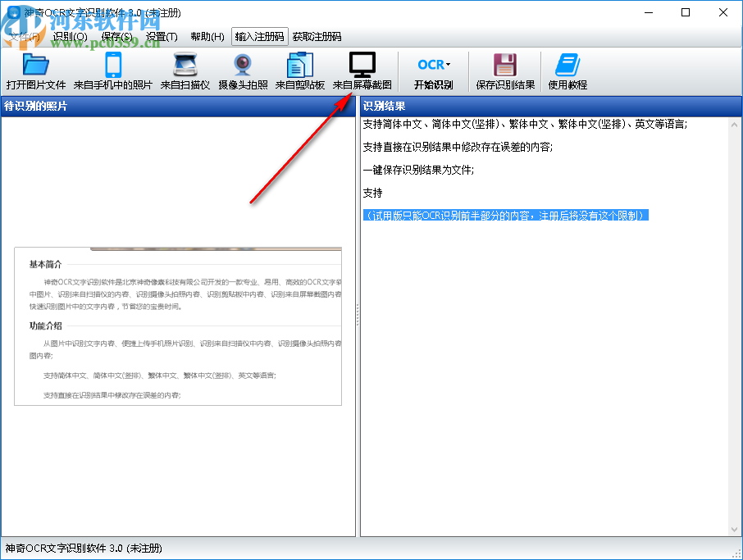Screen dimensions: 743x560
Task: Click the scroll-down arrow of the results panel
Action: (x=735, y=529)
